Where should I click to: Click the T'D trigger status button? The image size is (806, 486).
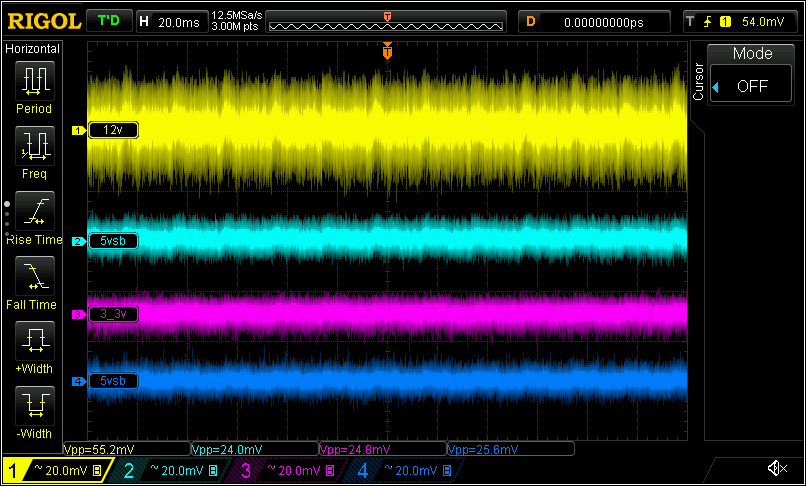[108, 22]
